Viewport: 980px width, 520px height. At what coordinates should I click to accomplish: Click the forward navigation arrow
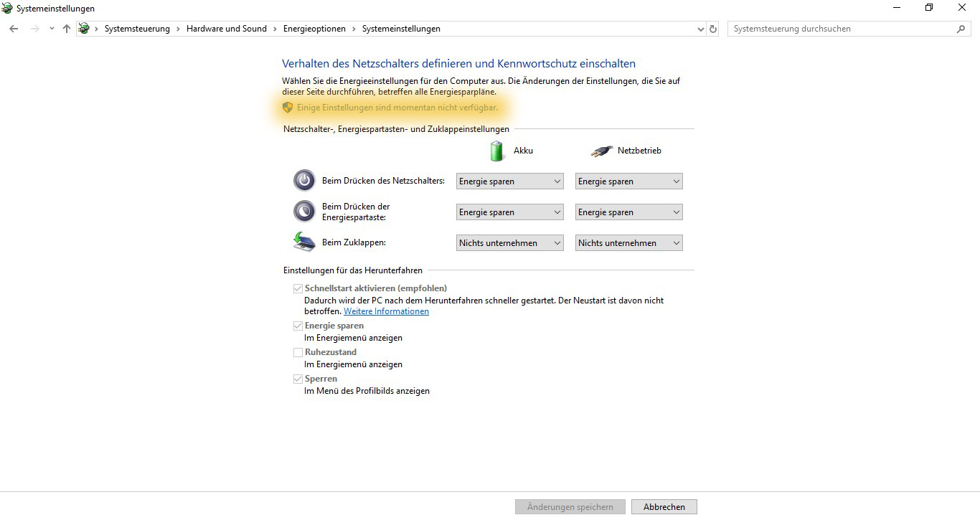click(x=34, y=29)
